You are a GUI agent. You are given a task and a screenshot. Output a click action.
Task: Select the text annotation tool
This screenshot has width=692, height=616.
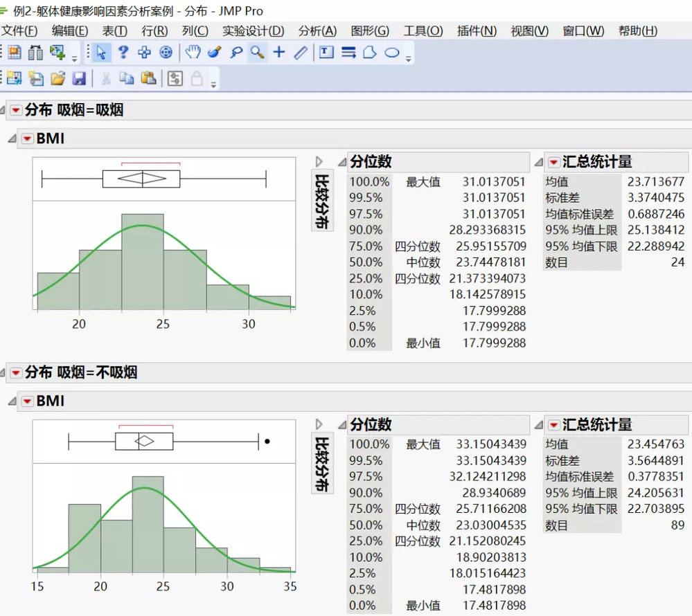326,53
